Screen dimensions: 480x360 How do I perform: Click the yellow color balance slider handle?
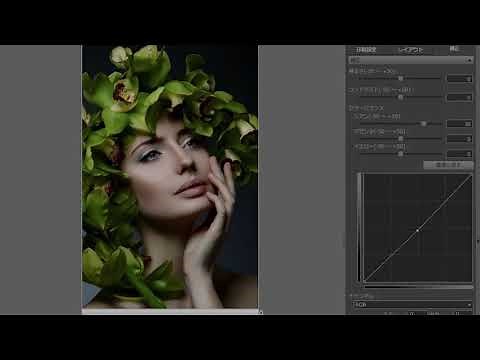tap(401, 154)
